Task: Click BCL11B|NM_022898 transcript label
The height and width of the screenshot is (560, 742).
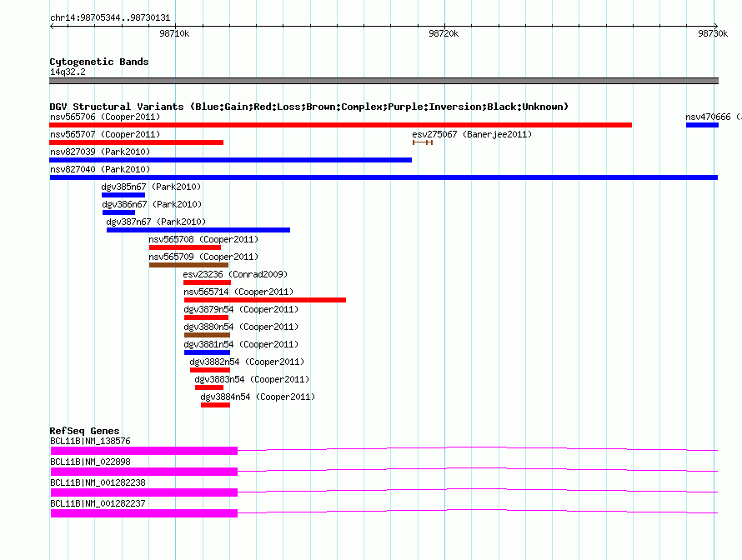Action: point(90,462)
